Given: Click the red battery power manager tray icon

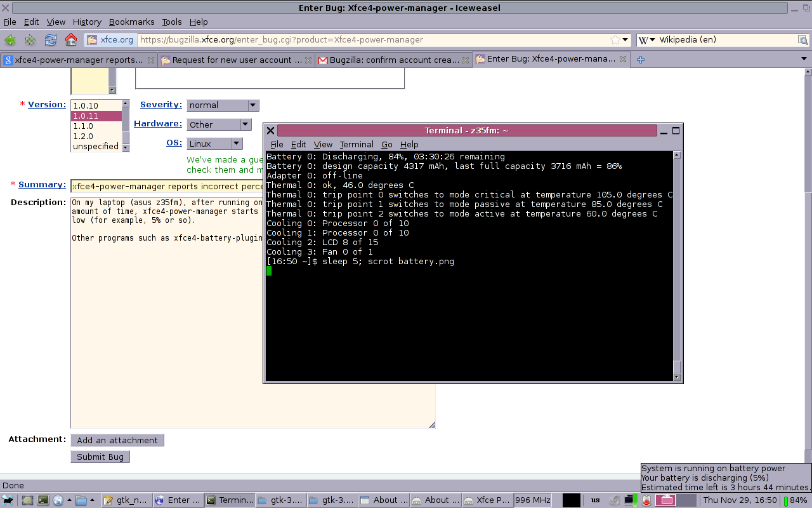Looking at the screenshot, I should coord(646,500).
